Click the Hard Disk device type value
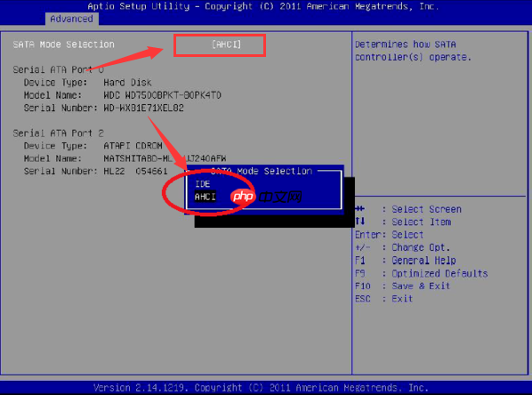Image resolution: width=532 pixels, height=395 pixels. 127,83
